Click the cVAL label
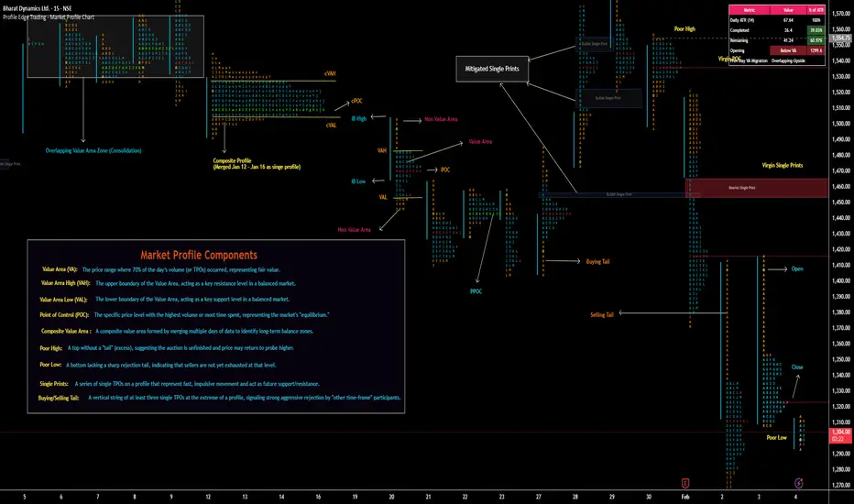 coord(331,126)
